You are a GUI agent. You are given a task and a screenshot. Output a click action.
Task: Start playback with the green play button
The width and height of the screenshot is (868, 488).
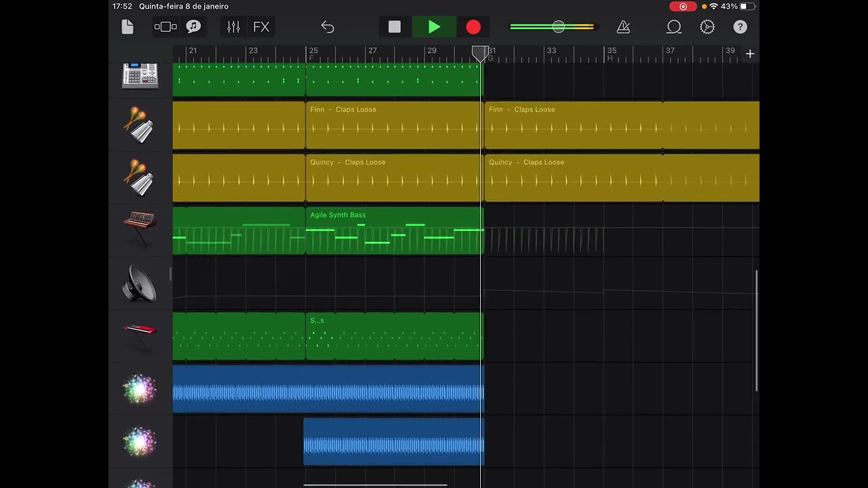pos(434,27)
